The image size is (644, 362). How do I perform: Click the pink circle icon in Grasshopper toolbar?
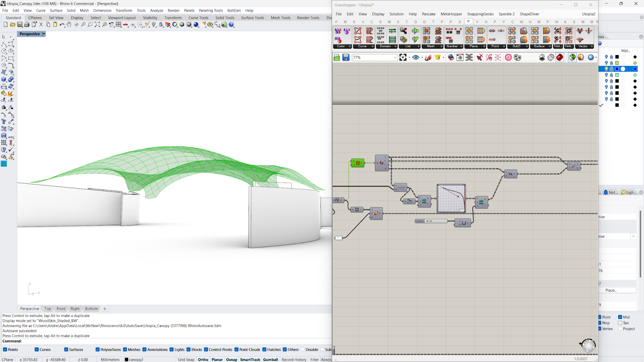508,58
